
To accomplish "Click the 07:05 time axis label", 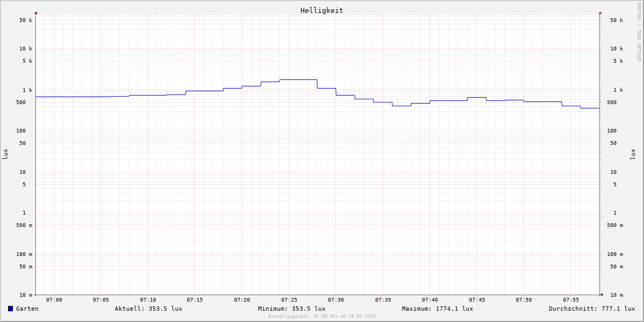I will (101, 300).
